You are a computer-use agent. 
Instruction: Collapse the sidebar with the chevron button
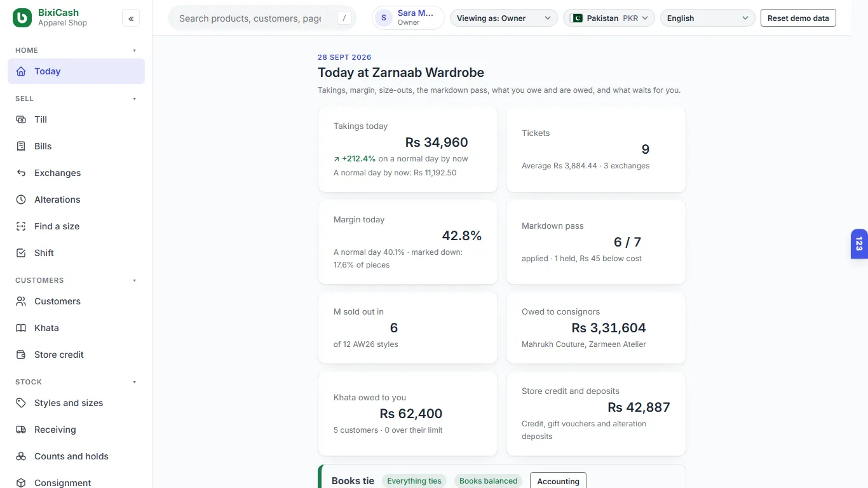(131, 18)
